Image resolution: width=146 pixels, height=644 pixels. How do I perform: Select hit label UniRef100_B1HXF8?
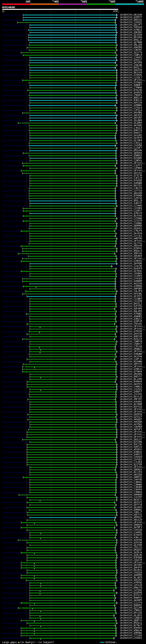pyautogui.click(x=131, y=268)
